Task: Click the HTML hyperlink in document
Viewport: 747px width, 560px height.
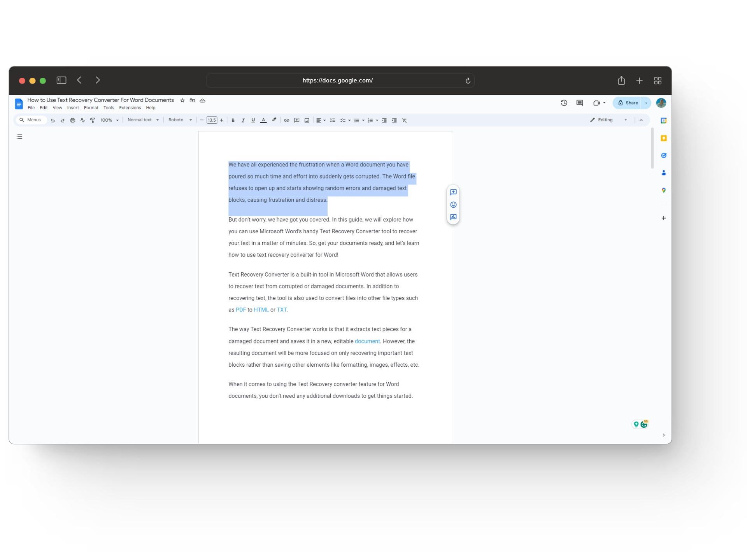Action: [261, 310]
